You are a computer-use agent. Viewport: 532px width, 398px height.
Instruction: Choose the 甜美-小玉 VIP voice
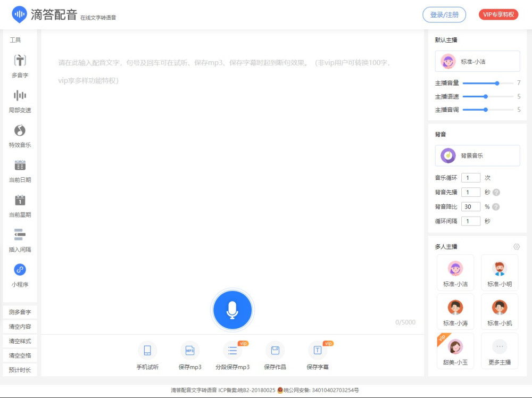[455, 350]
